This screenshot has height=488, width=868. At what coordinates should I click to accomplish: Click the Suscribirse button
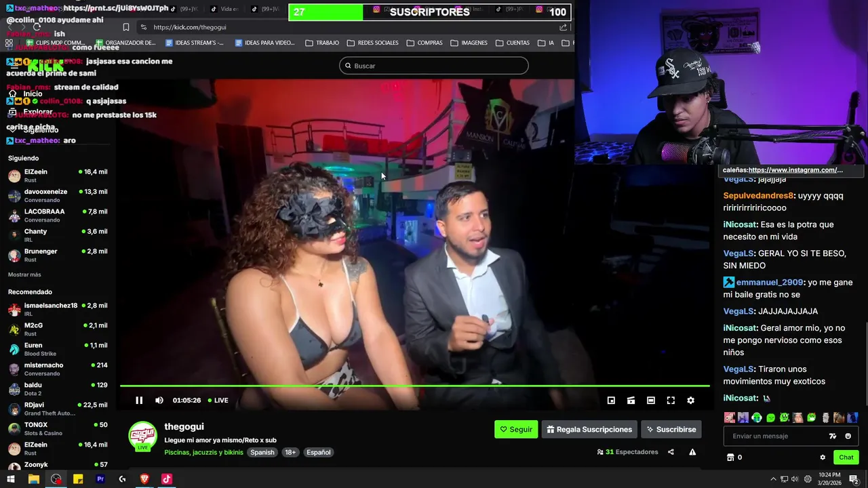point(671,430)
